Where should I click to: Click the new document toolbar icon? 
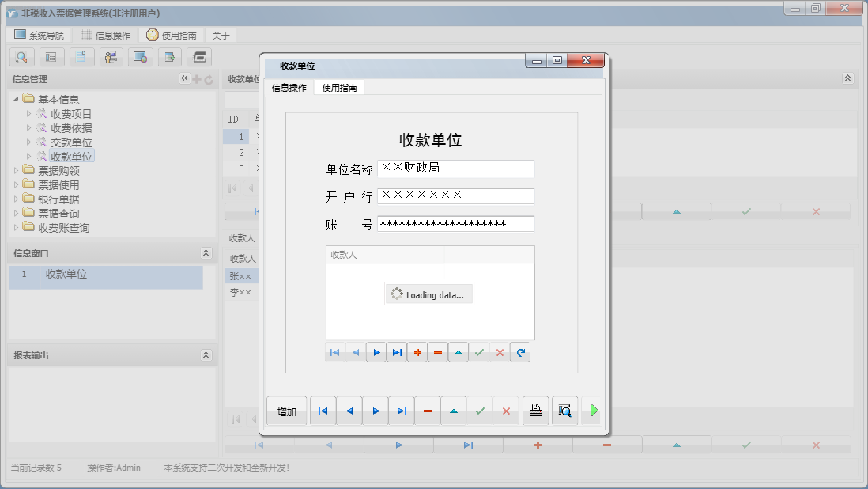point(80,57)
